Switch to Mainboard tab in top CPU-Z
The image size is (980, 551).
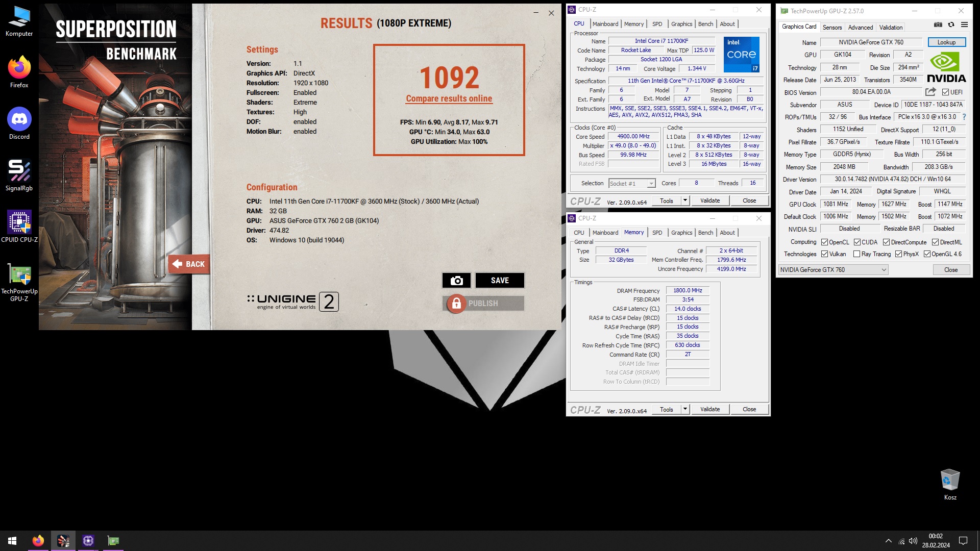click(605, 24)
